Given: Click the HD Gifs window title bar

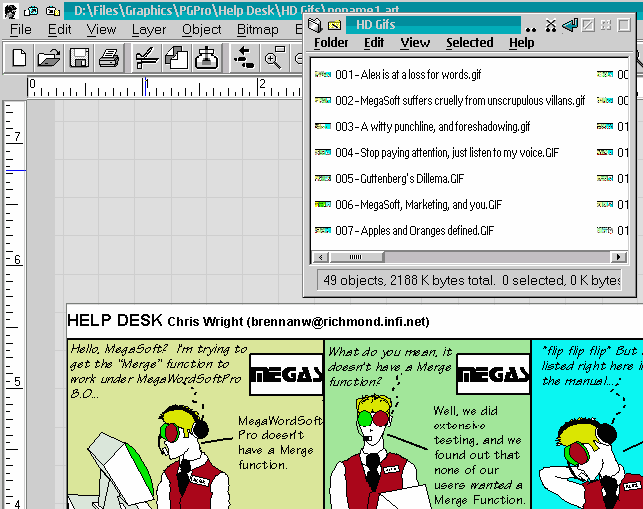Looking at the screenshot, I should (x=433, y=25).
